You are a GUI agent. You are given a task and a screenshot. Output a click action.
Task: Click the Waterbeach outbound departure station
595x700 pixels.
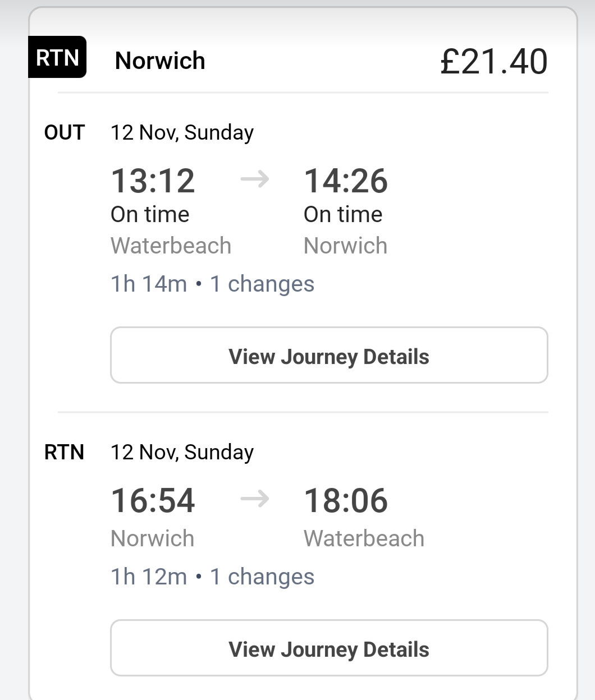coord(171,246)
